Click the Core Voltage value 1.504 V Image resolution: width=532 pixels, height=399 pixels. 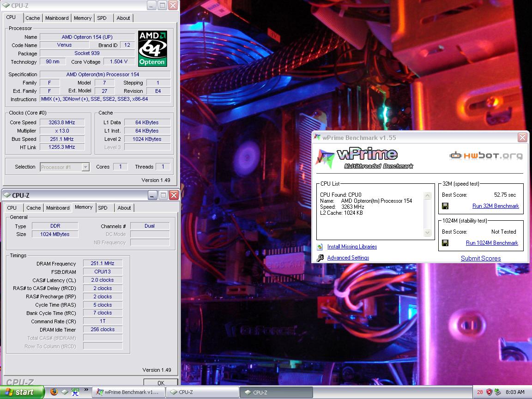pyautogui.click(x=119, y=61)
